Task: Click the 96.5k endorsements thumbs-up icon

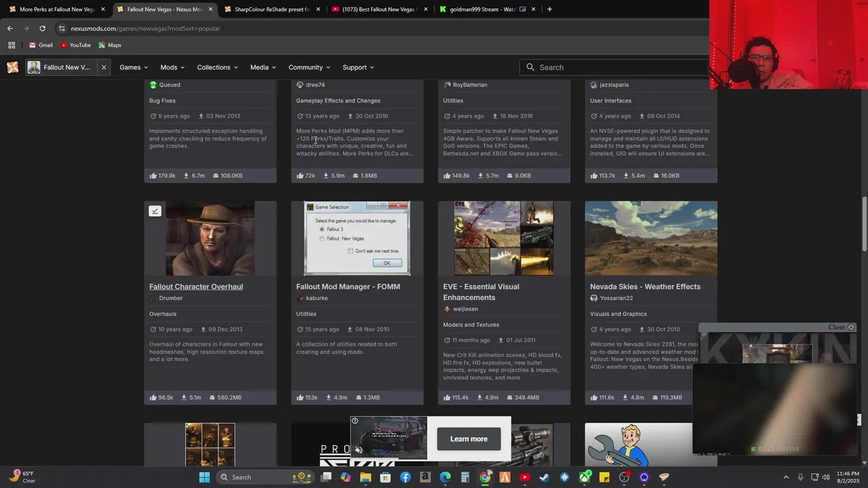Action: [153, 397]
